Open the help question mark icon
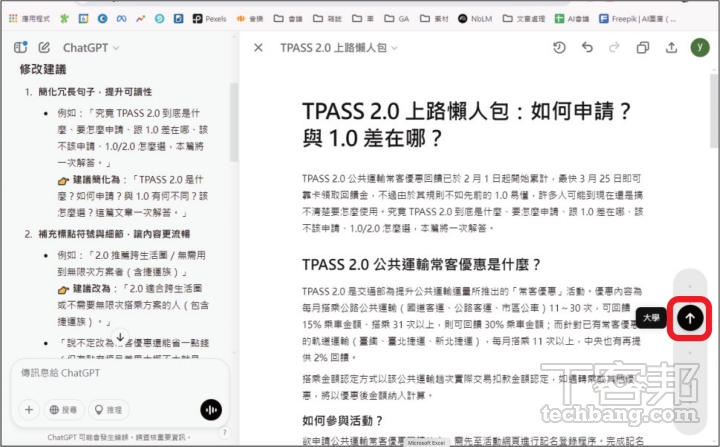 pos(225,432)
